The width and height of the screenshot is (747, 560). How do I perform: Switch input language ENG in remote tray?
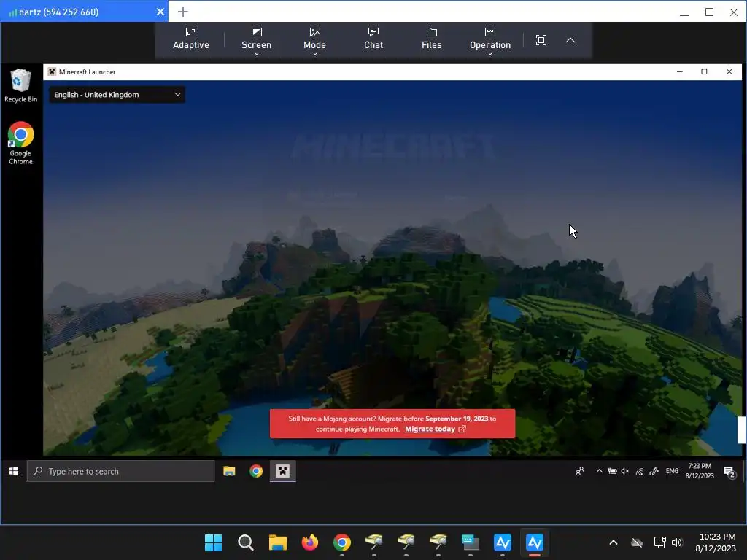point(672,471)
